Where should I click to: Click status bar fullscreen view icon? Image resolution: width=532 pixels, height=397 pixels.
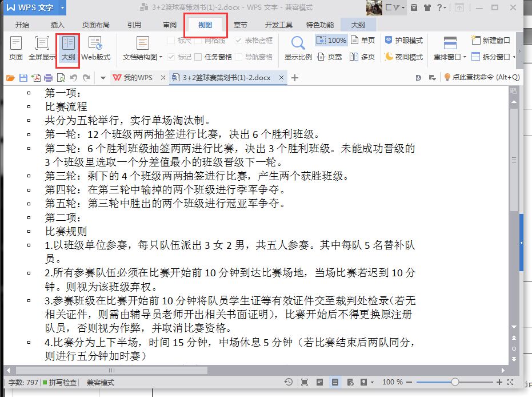click(x=305, y=382)
